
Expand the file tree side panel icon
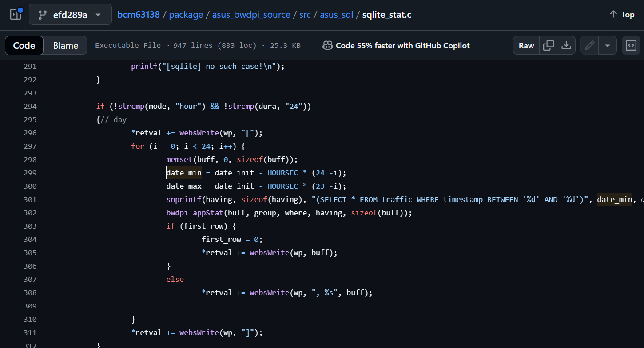[16, 15]
